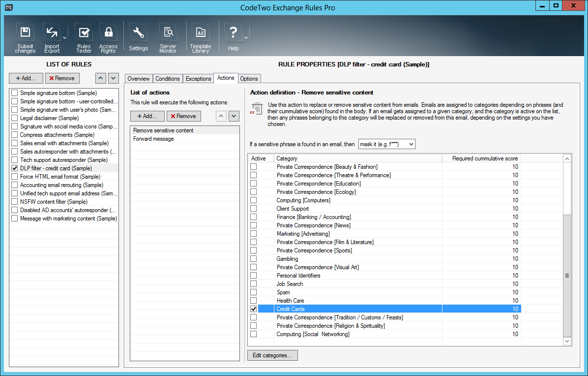This screenshot has width=588, height=376.
Task: Activate the Gambling category checkbox
Action: 254,258
